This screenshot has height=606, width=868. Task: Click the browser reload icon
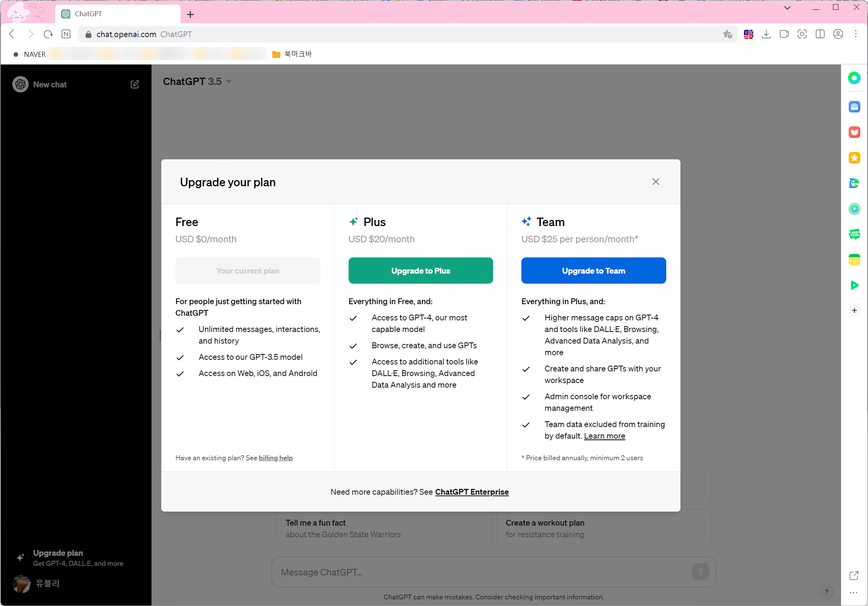click(48, 34)
